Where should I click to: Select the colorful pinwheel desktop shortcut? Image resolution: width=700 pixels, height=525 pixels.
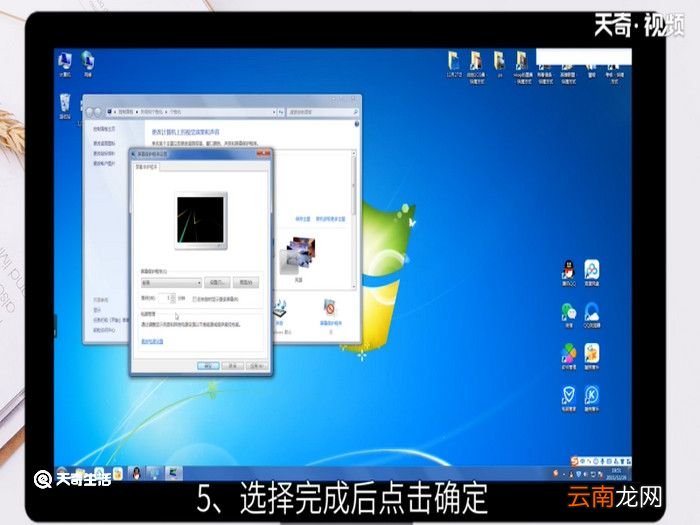[568, 356]
